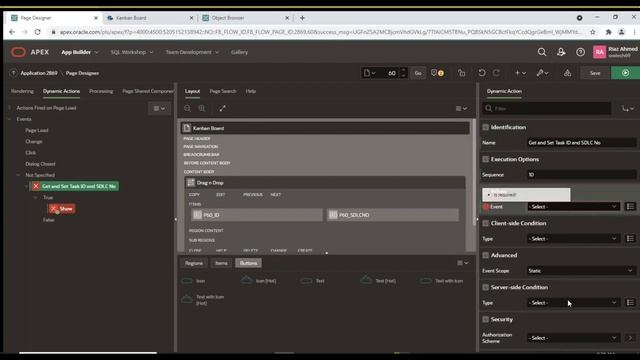The width and height of the screenshot is (640, 360).
Task: Open the Event Scope Static dropdown
Action: coord(581,271)
